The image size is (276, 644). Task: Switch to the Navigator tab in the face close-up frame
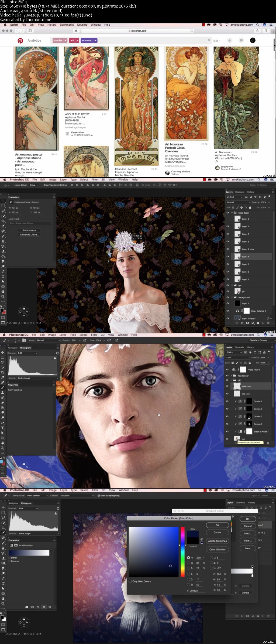13,348
